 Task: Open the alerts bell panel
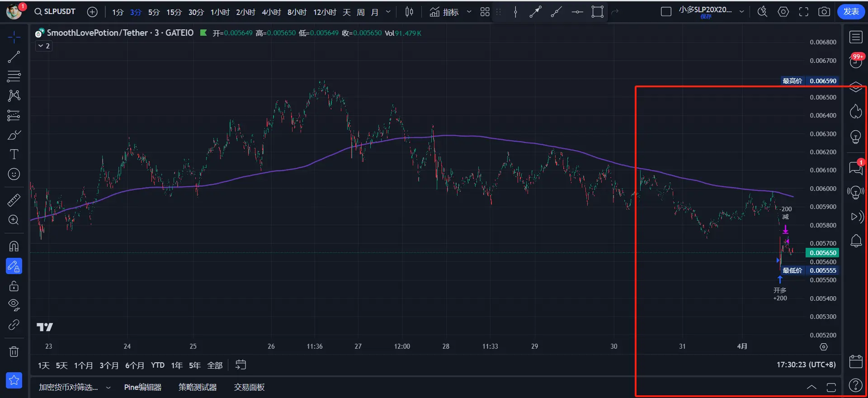[x=856, y=241]
